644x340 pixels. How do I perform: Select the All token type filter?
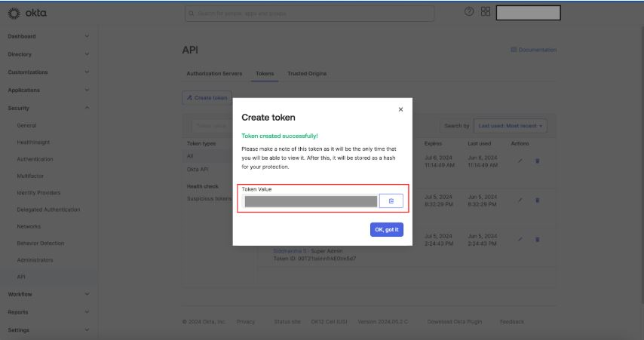(190, 156)
